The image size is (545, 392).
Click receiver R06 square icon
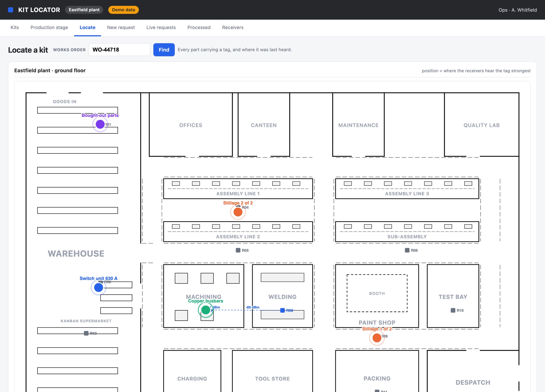tap(407, 250)
